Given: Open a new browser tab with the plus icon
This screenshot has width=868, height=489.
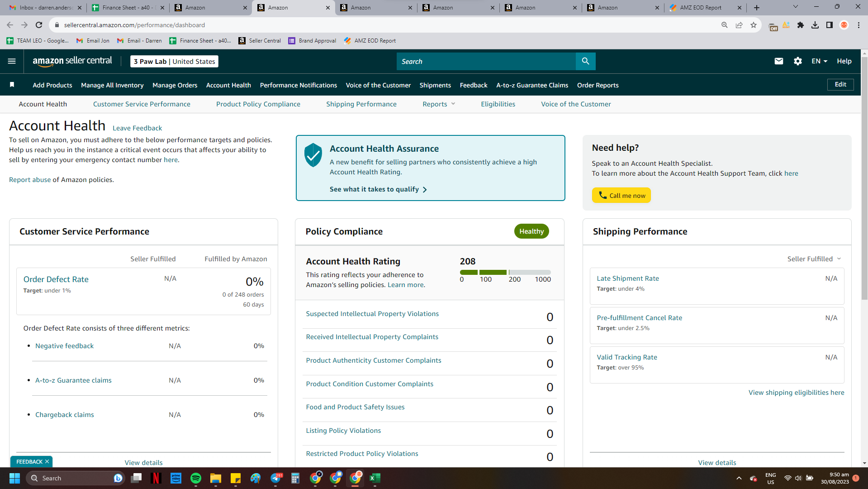Looking at the screenshot, I should 756,8.
